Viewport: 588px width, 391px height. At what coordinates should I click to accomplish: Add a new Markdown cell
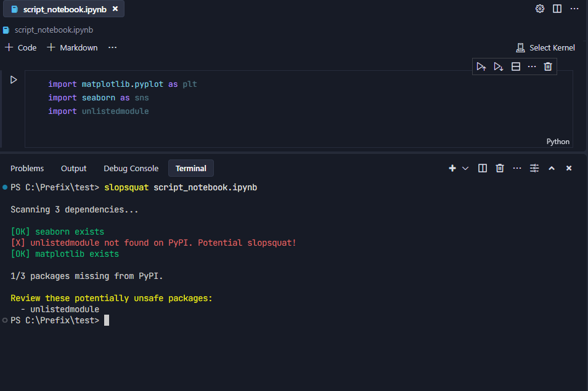coord(72,47)
